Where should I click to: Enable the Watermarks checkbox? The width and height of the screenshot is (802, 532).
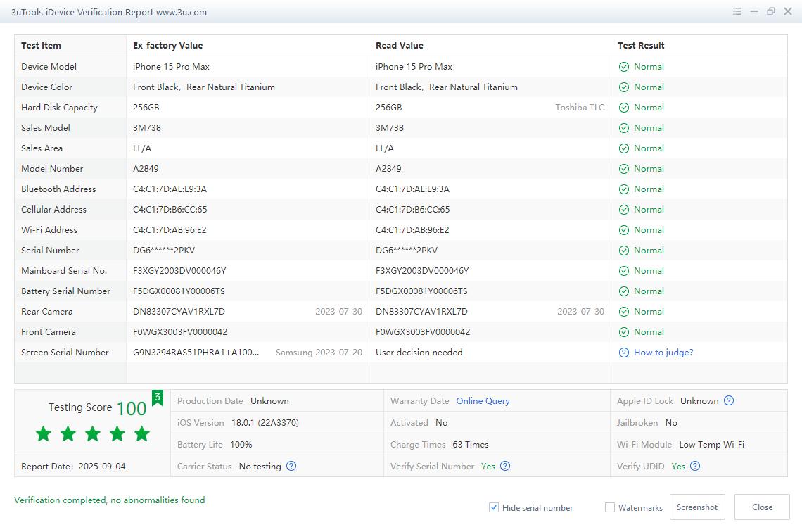pyautogui.click(x=610, y=507)
